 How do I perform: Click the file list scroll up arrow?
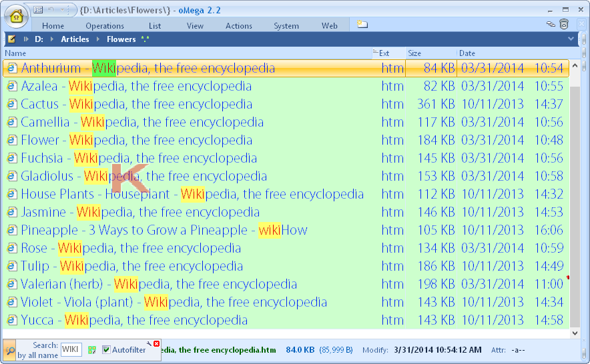click(575, 66)
